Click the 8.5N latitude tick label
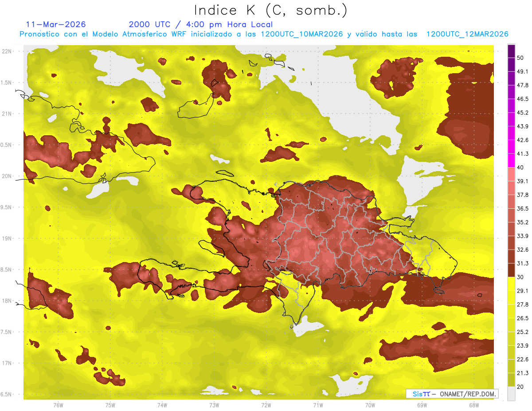The image size is (532, 411). point(6,270)
